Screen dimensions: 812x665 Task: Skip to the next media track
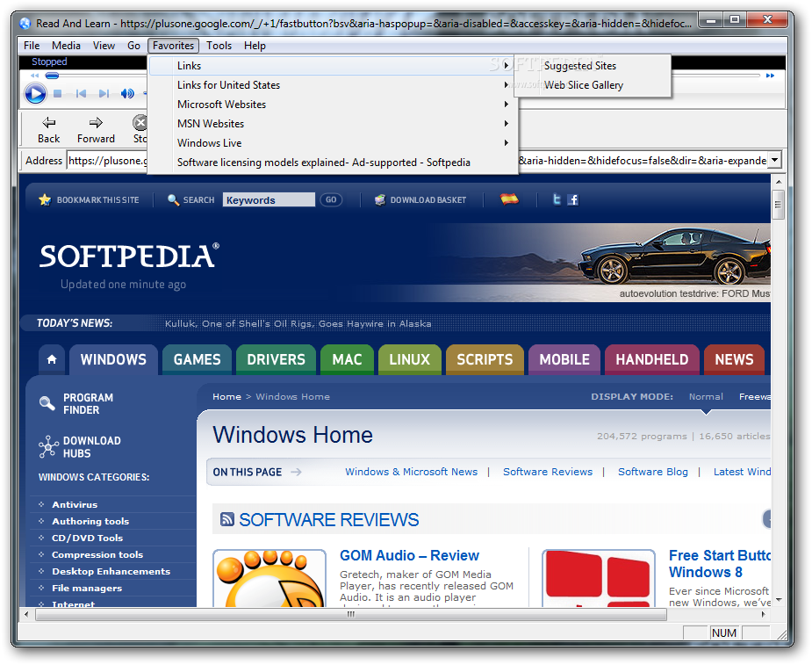click(104, 94)
